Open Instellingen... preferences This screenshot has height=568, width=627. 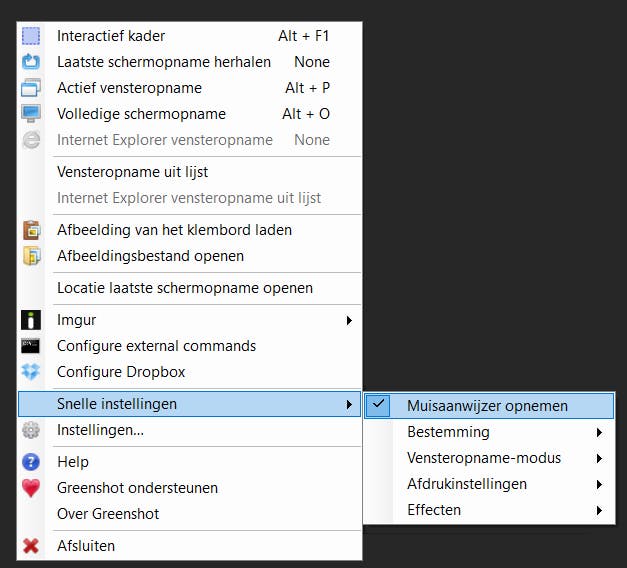[x=100, y=430]
